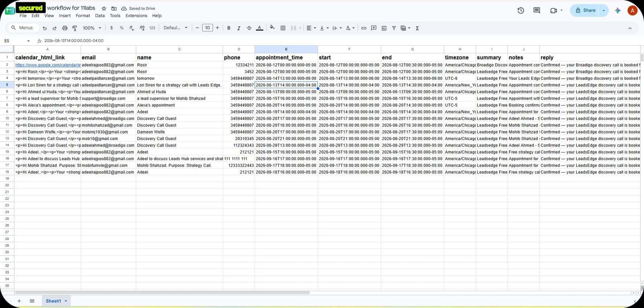
Task: Star the workflow for 11labs document
Action: (x=104, y=8)
